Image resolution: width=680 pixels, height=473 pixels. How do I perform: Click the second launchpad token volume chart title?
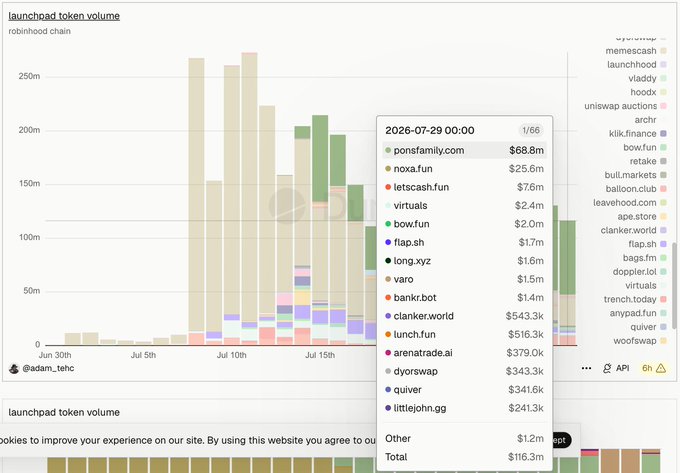click(64, 412)
